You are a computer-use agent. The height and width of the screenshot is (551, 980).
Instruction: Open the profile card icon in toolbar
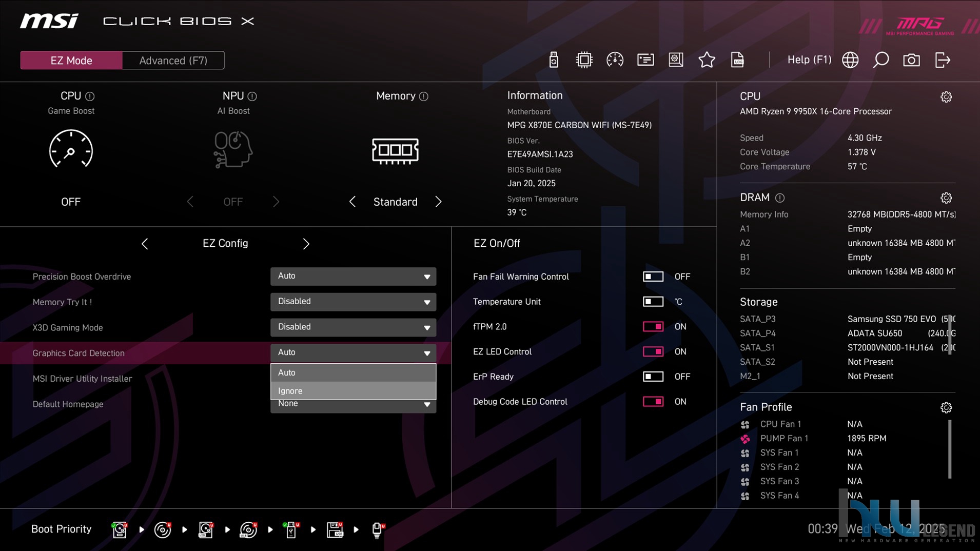(x=645, y=60)
